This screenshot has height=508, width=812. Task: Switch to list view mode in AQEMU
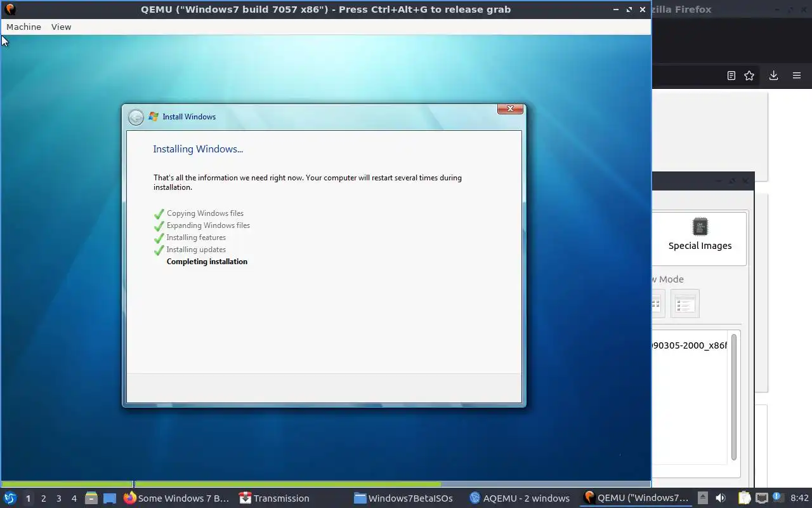point(684,304)
